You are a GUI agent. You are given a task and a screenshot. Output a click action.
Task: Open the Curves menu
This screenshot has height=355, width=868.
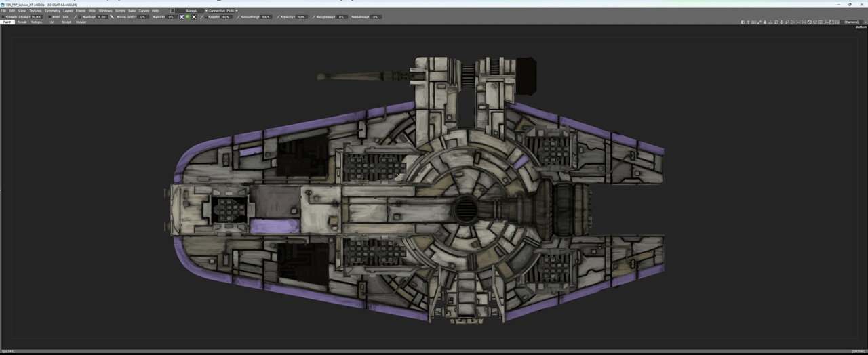click(144, 11)
